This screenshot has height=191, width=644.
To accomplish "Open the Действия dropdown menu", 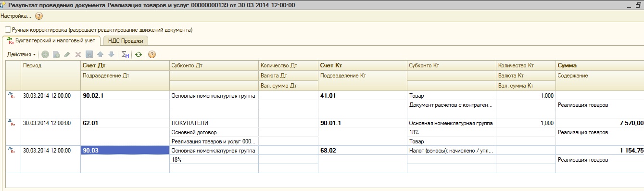I will [x=22, y=54].
